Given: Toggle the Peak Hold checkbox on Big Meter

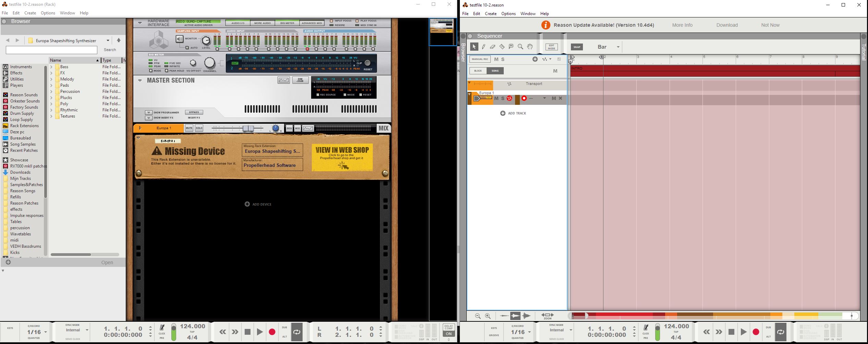Looking at the screenshot, I should (167, 71).
